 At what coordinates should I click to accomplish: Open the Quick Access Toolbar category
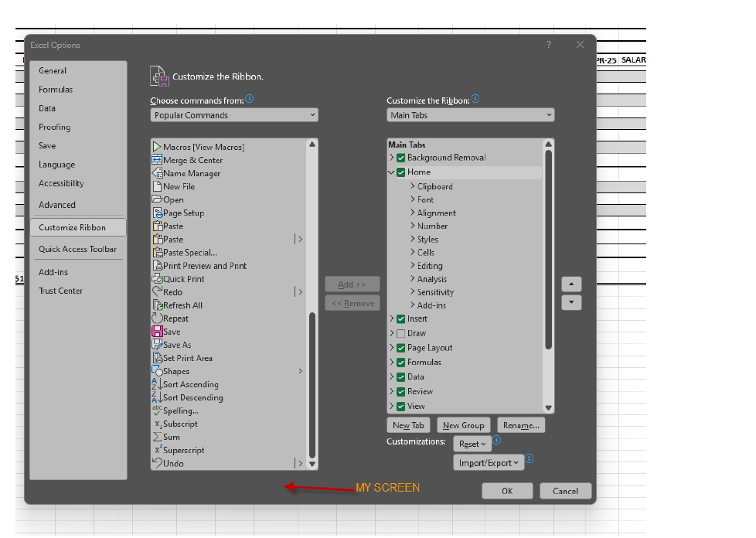coord(77,249)
